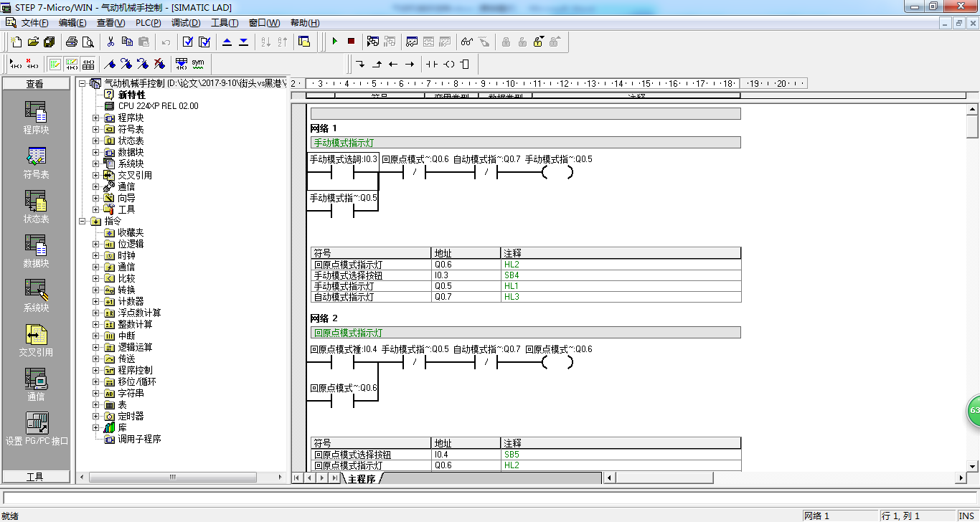Expand the 向导 tree node
This screenshot has width=980, height=522.
96,198
